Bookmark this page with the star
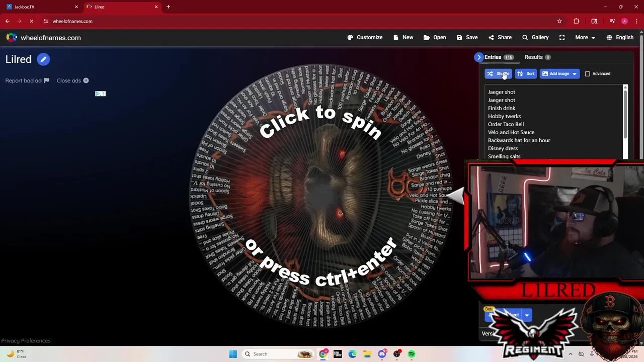The image size is (644, 362). click(559, 21)
